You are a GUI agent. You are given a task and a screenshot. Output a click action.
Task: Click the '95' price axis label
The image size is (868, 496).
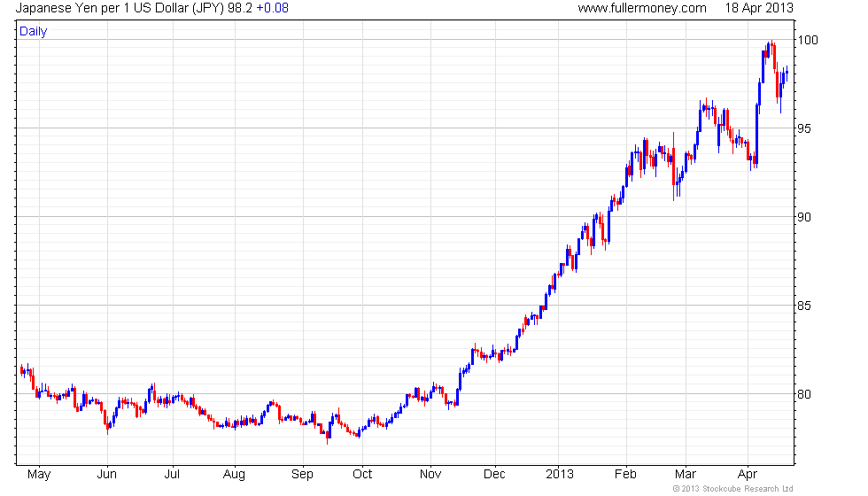point(804,128)
